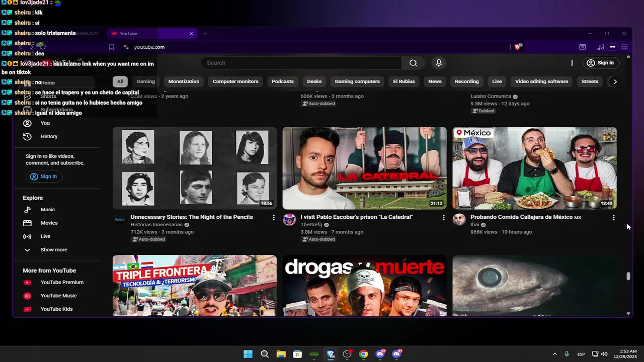
Task: Open YouTube Kids link
Action: pyautogui.click(x=56, y=309)
